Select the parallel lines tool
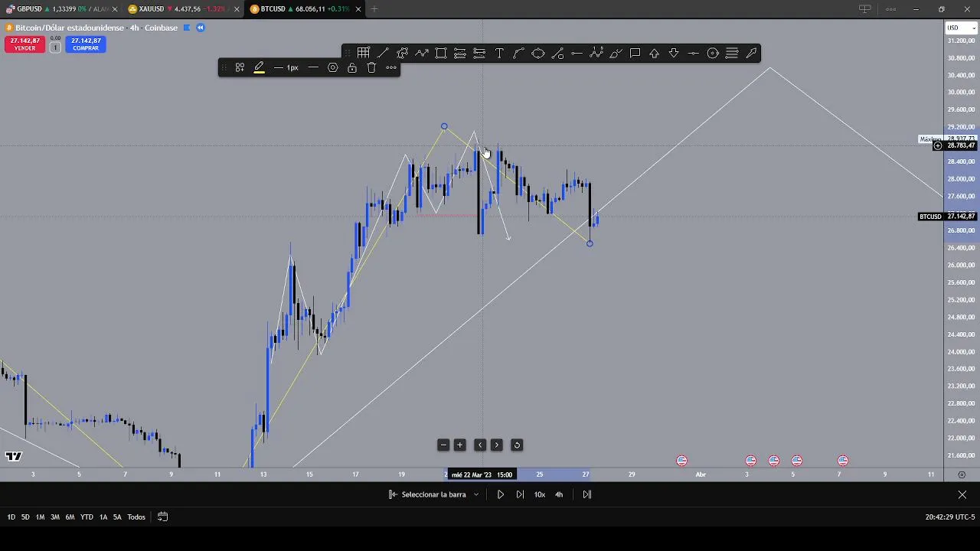 point(732,53)
